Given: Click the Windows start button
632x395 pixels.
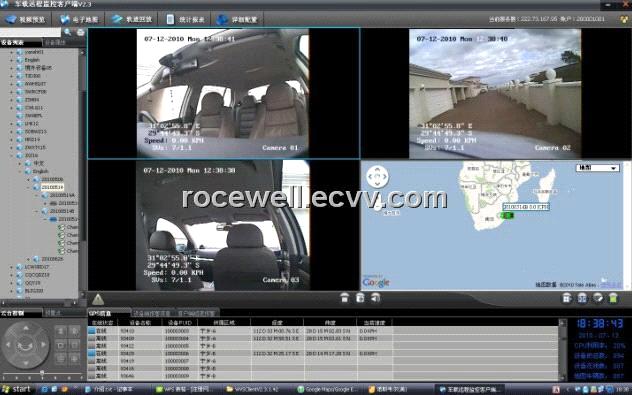Looking at the screenshot, I should (x=16, y=389).
